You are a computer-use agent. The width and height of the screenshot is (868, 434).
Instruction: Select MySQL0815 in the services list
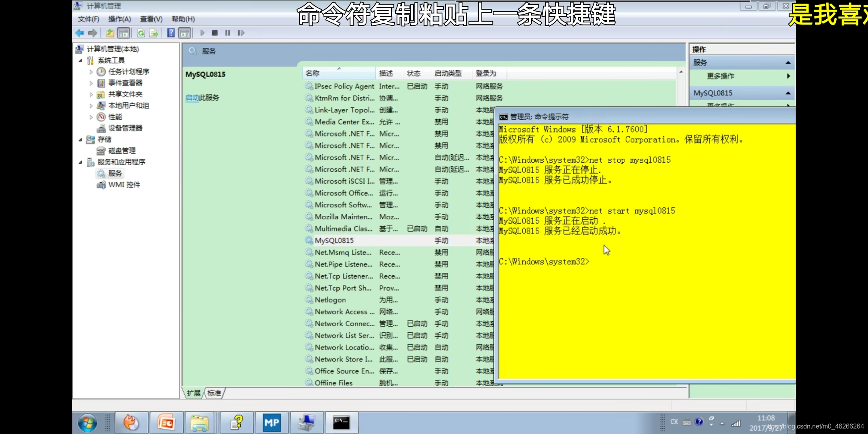(x=334, y=240)
